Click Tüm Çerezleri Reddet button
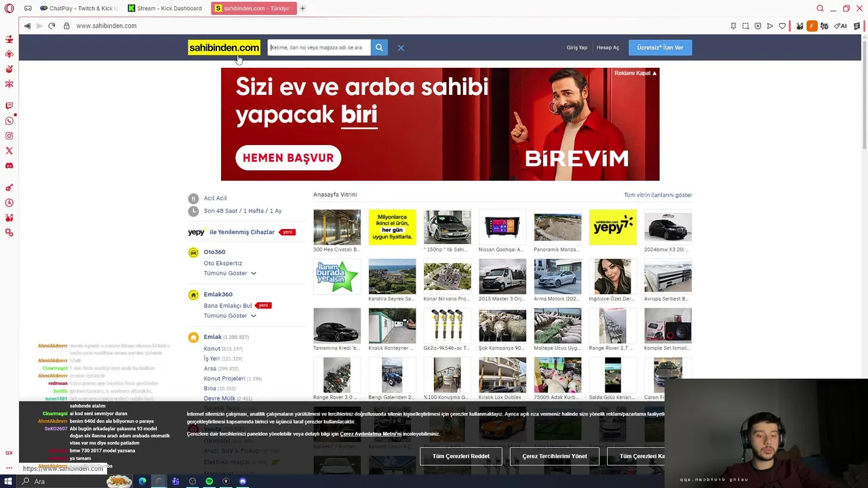This screenshot has width=868, height=488. pyautogui.click(x=461, y=456)
